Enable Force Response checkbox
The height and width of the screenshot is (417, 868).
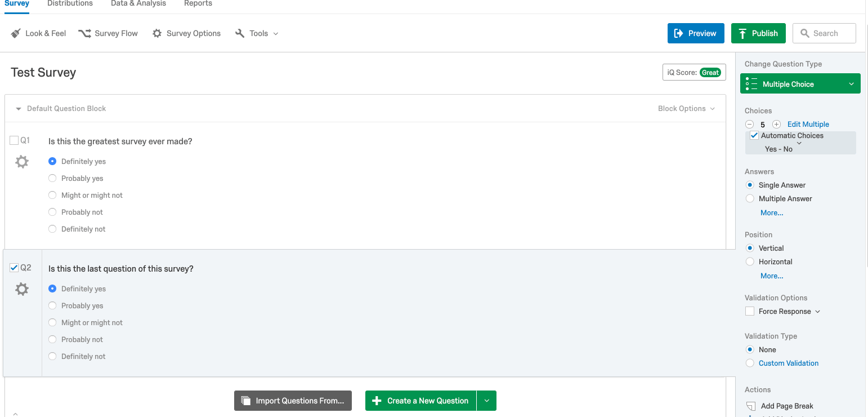pos(750,312)
